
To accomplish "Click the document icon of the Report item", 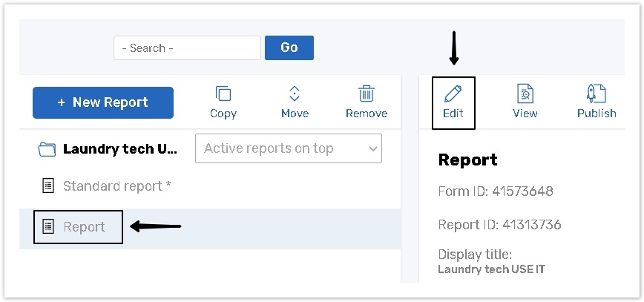I will click(x=48, y=227).
